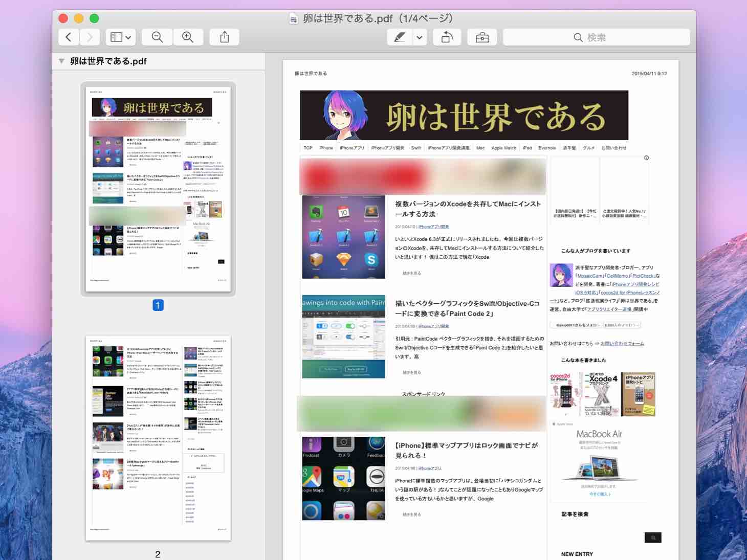Focus the 検索 search field
This screenshot has height=560, width=747.
(x=596, y=37)
